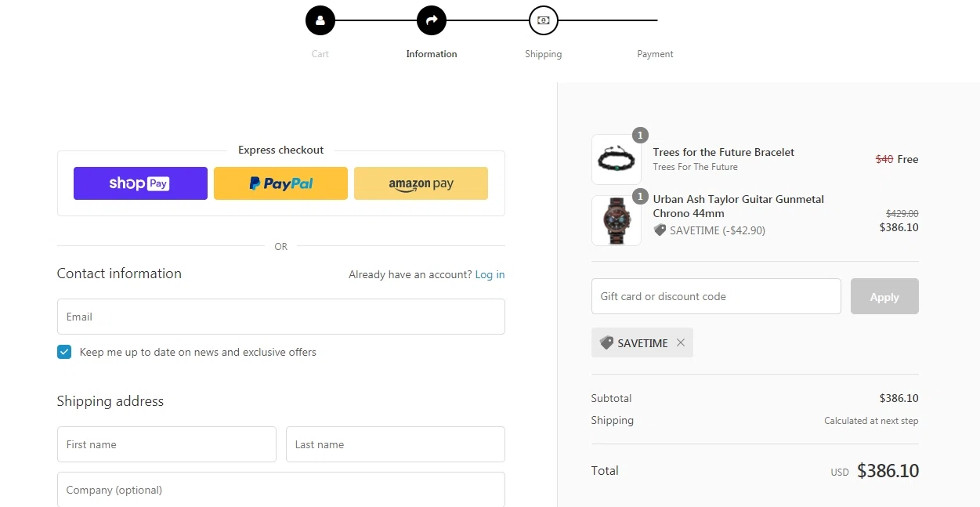
Task: Click the Trees for the Future Bracelet thumbnail
Action: [x=616, y=160]
